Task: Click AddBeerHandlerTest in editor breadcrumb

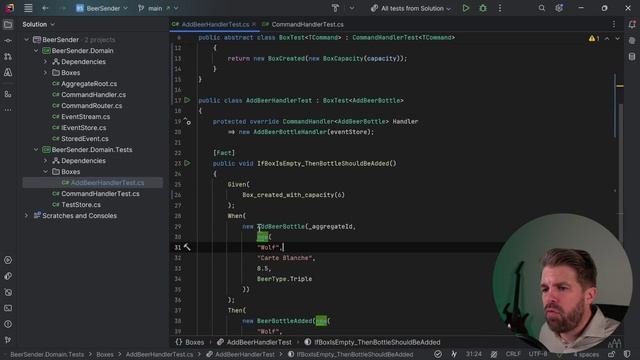Action: (254, 342)
